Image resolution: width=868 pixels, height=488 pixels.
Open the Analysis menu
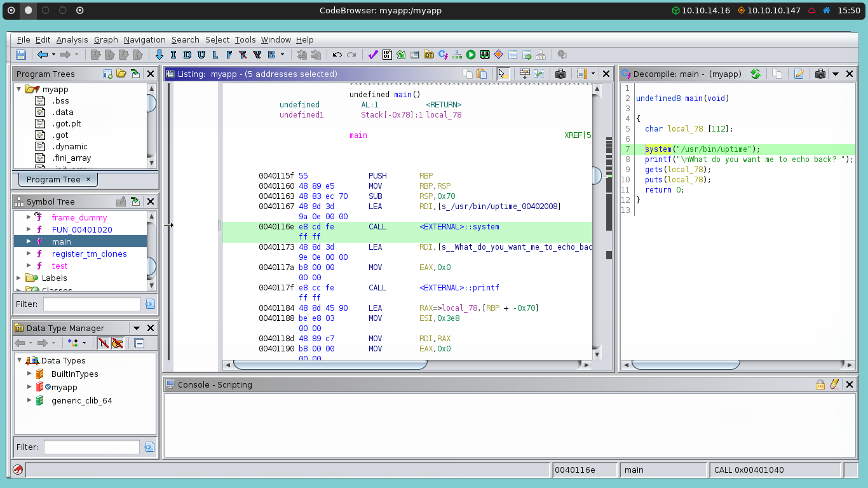coord(72,39)
